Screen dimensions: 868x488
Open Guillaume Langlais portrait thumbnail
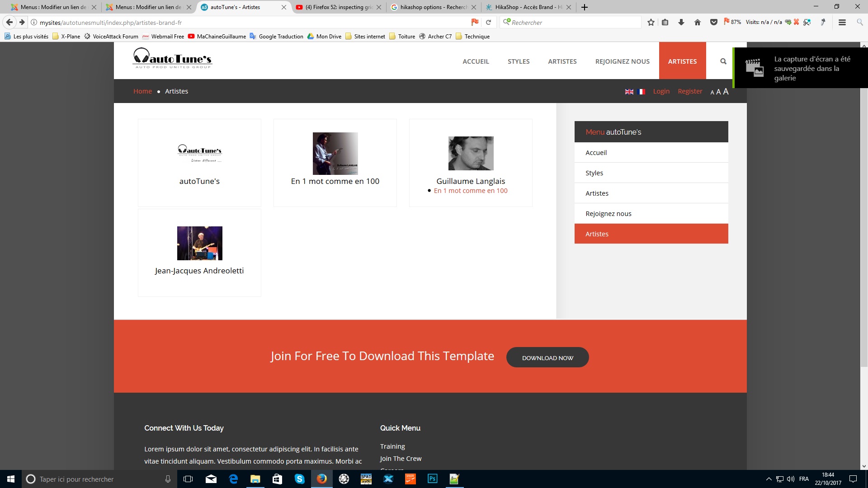point(471,153)
